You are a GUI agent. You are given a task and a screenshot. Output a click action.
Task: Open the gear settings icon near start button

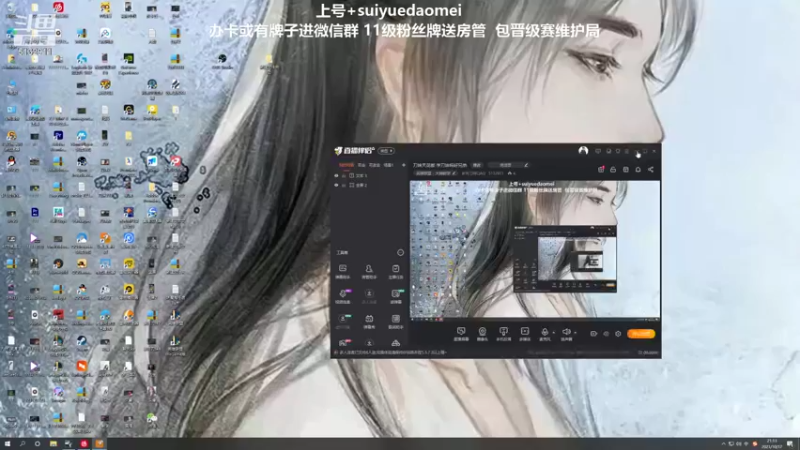tap(618, 334)
